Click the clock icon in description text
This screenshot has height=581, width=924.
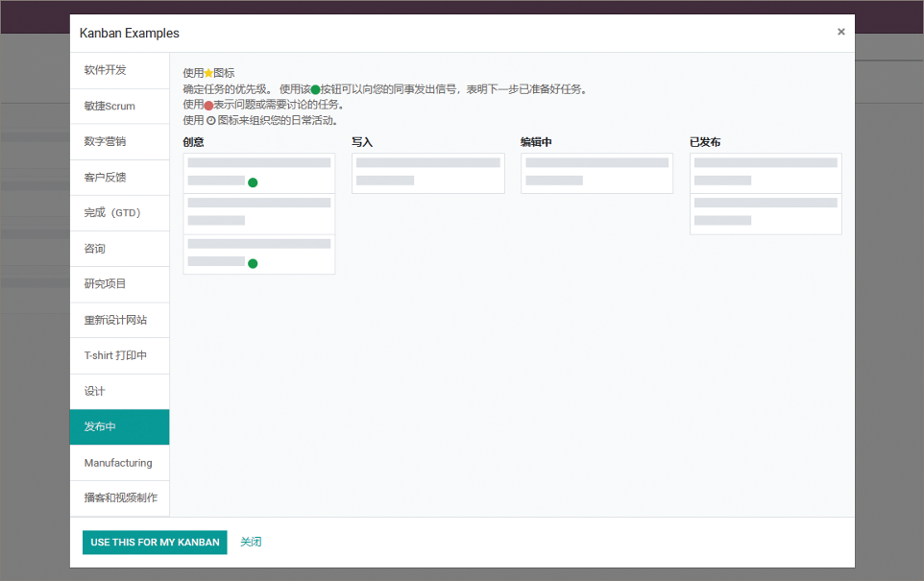210,121
